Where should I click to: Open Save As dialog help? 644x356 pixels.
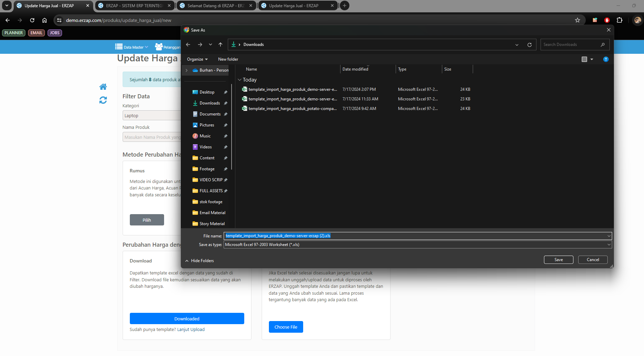[x=606, y=59]
